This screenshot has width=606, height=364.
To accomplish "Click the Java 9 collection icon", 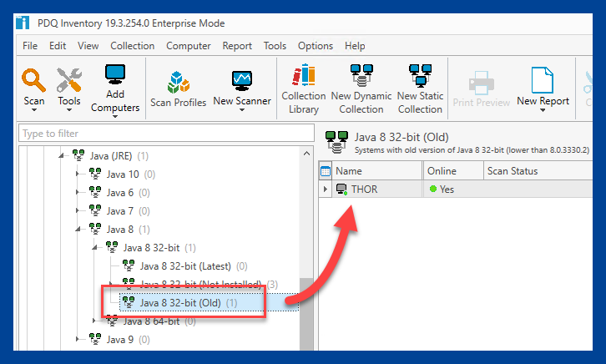I will click(95, 339).
